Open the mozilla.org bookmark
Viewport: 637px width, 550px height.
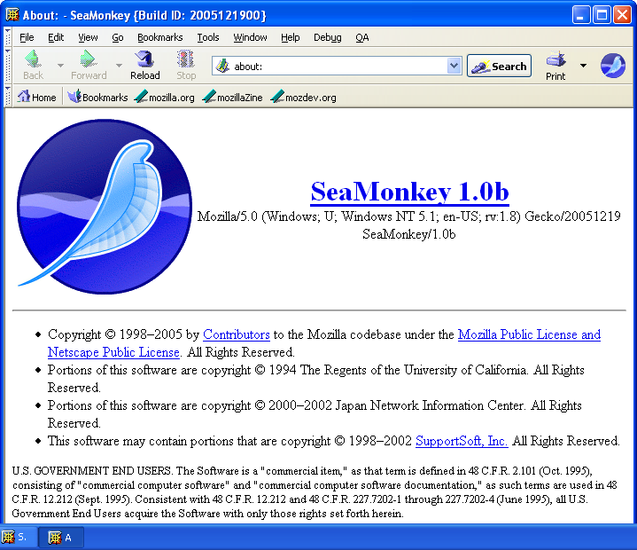pyautogui.click(x=165, y=97)
